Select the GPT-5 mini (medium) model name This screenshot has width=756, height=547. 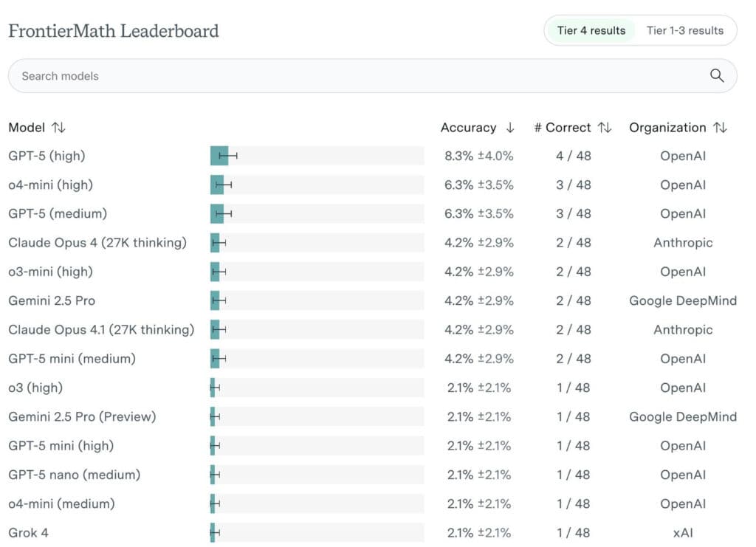[72, 359]
